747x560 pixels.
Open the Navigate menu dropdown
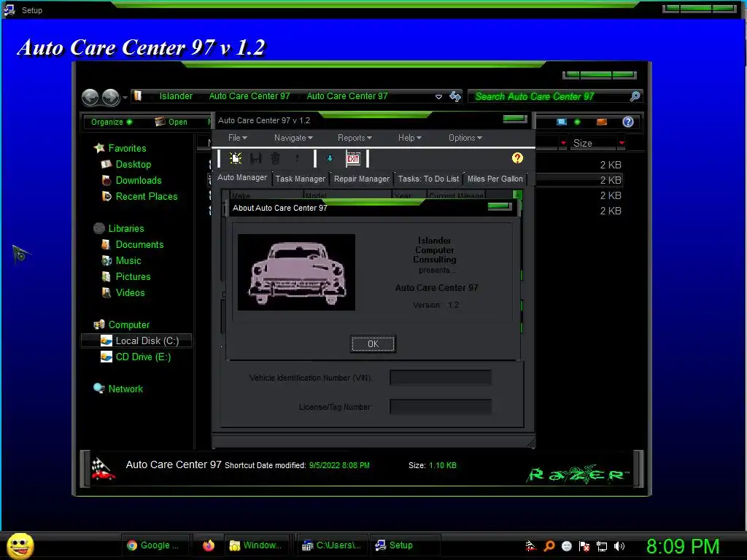click(293, 138)
